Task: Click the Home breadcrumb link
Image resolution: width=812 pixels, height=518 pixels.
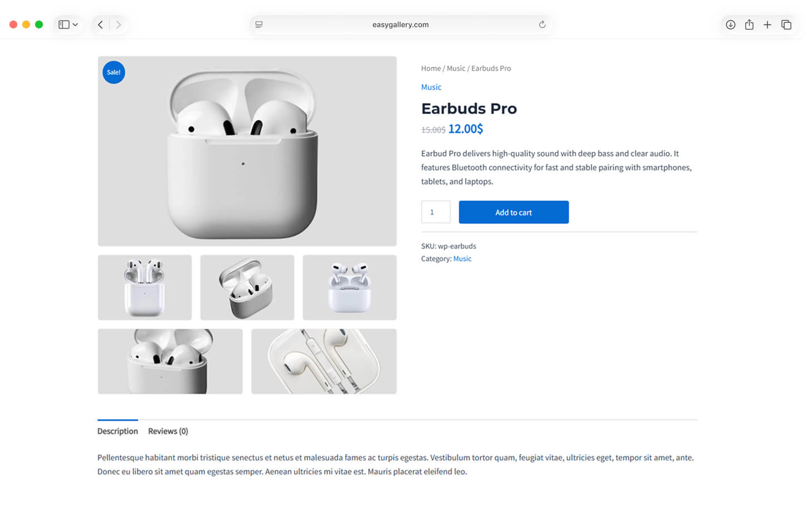Action: coord(431,68)
